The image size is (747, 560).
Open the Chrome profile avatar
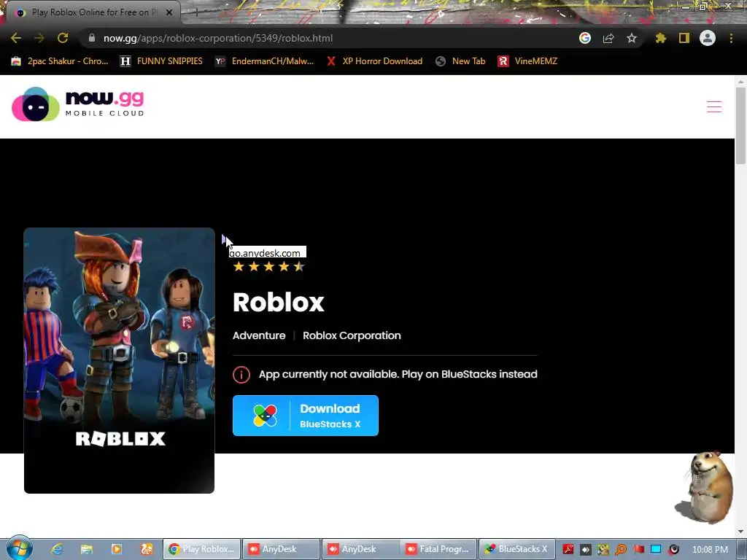pyautogui.click(x=708, y=38)
